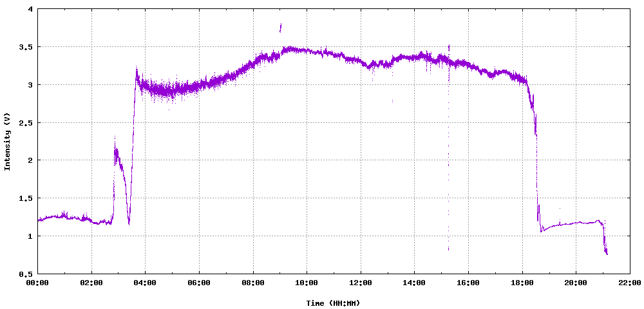Screen dimensions: 644x309
Task: Click the 12:00 time tick label
Action: (360, 283)
